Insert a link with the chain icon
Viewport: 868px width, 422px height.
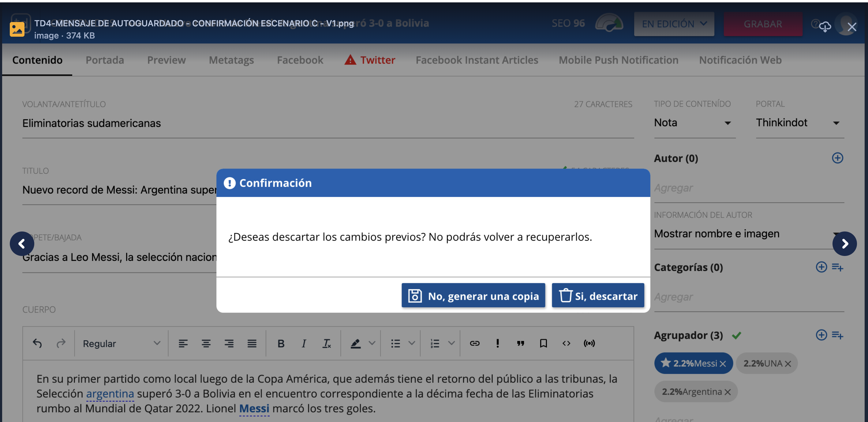coord(474,343)
